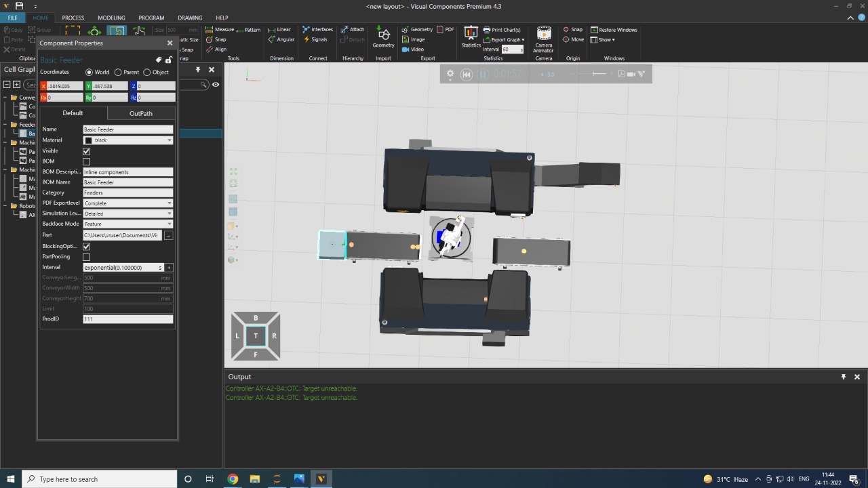Open the Interfaces connect editor

point(318,30)
